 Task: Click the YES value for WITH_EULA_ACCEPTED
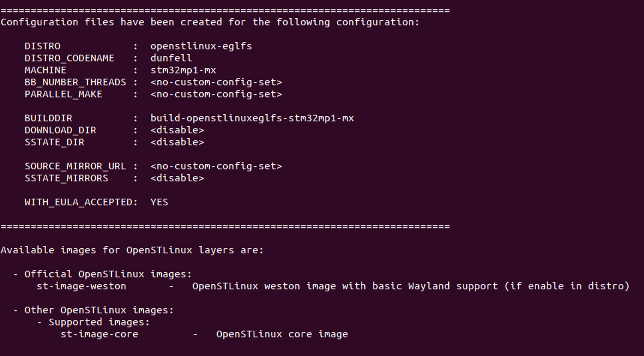tap(159, 202)
